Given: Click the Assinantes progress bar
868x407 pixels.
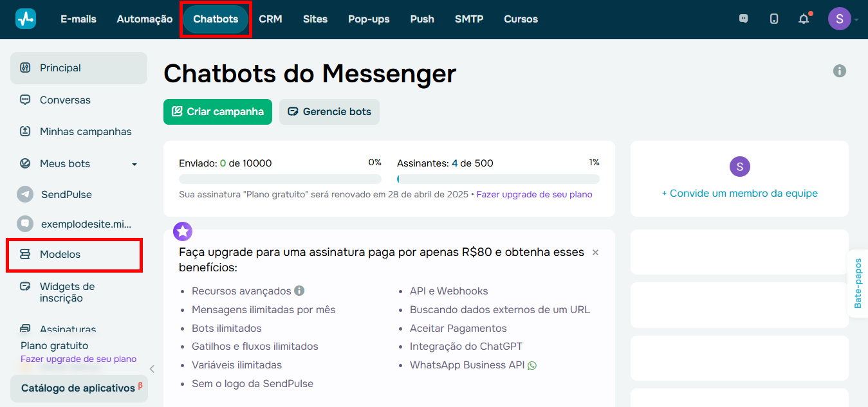Looking at the screenshot, I should [498, 179].
